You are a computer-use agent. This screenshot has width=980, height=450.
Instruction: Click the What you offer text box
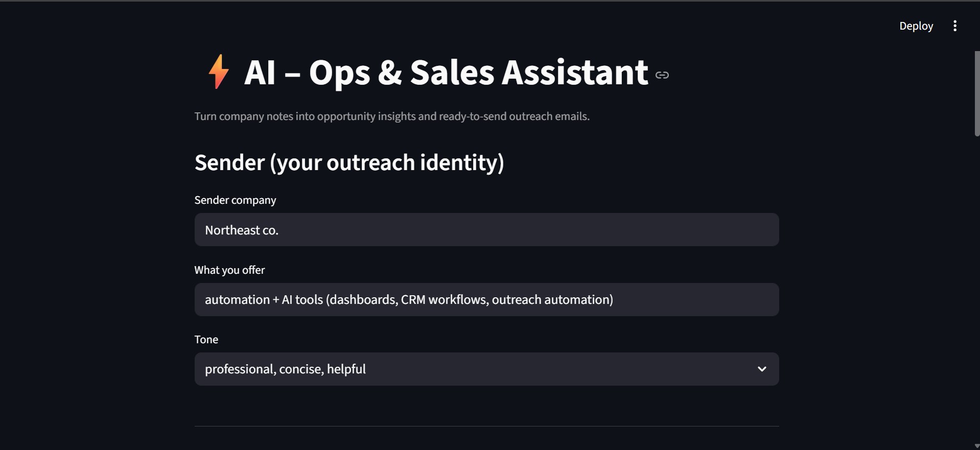[x=485, y=299]
